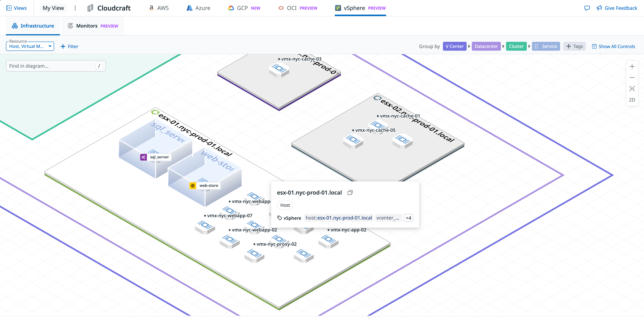Select the vmx-nyc-app-02 VM label
The width and height of the screenshot is (644, 317).
pos(348,230)
